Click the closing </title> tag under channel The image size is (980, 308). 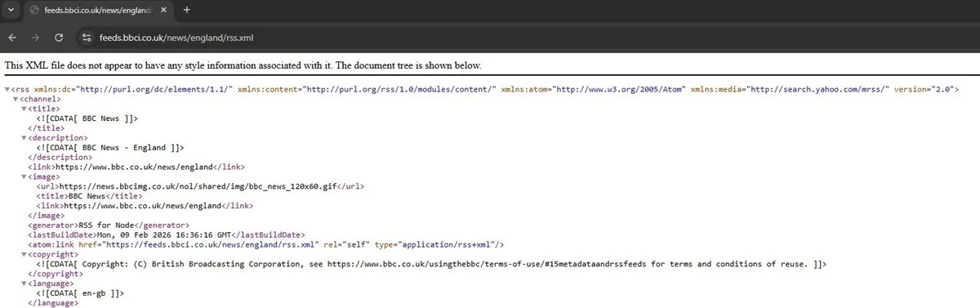[x=47, y=128]
